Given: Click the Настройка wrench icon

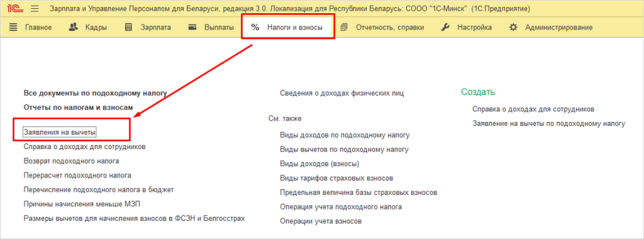Looking at the screenshot, I should tap(446, 28).
